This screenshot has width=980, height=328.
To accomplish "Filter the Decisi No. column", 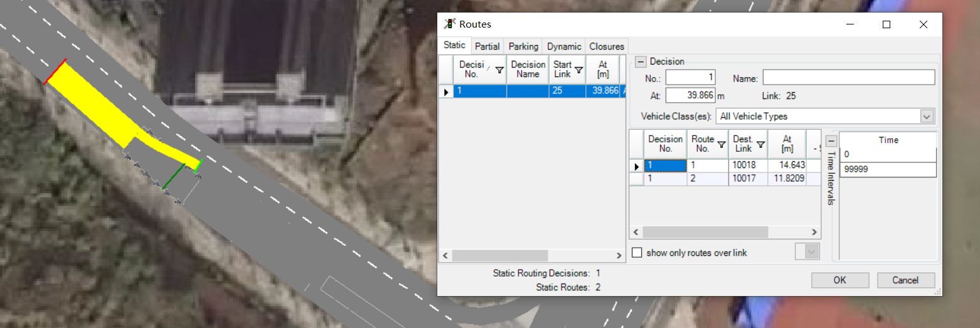I will click(x=499, y=70).
